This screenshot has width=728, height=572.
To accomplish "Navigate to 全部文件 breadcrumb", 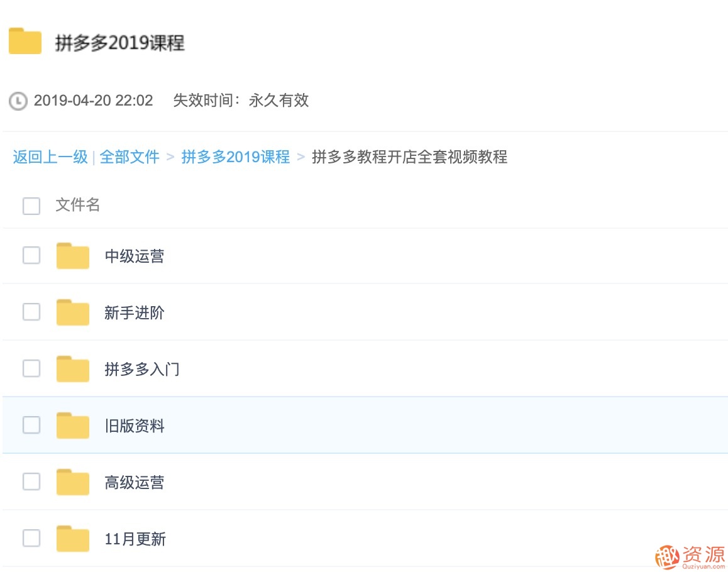I will click(x=130, y=157).
